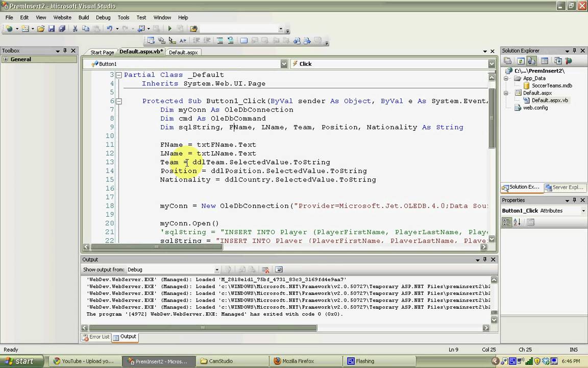Viewport: 588px width, 368px height.
Task: Click the New Web Site toolbar icon
Action: click(9, 29)
